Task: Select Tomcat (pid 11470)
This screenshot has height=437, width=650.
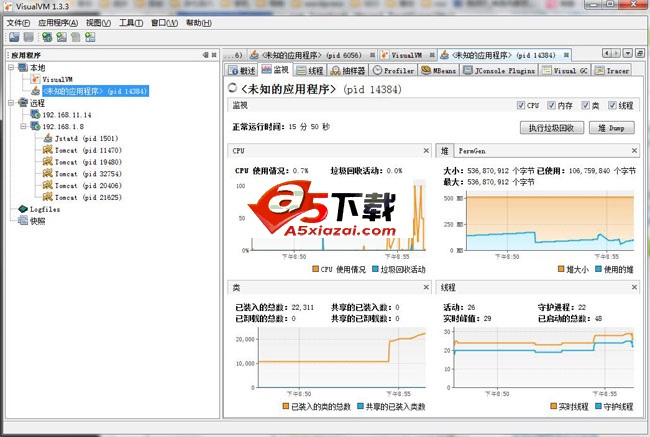Action: [88, 150]
